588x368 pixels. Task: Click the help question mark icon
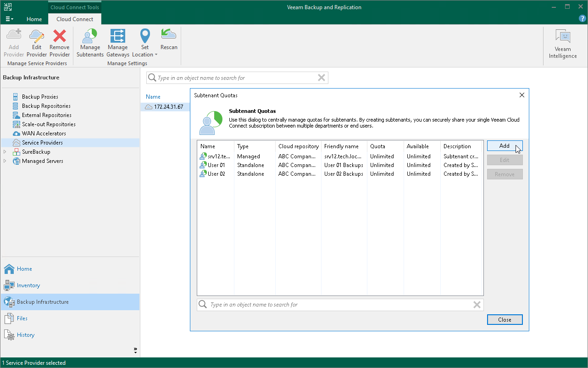[582, 18]
